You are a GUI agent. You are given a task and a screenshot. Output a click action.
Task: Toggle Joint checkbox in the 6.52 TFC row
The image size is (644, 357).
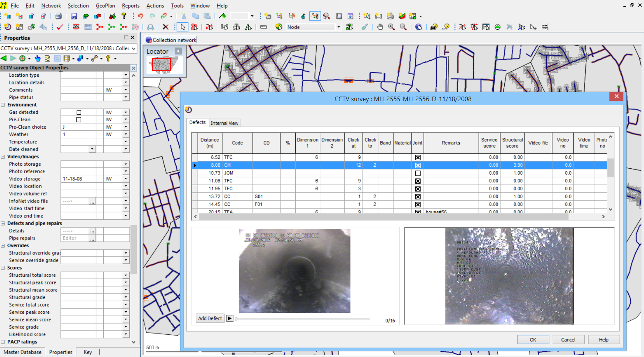tap(417, 158)
